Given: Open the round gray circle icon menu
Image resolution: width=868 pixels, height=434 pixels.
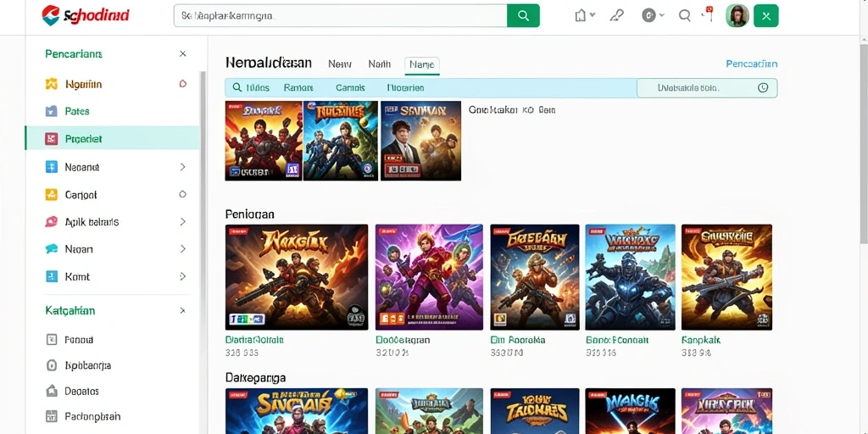Looking at the screenshot, I should pos(653,15).
